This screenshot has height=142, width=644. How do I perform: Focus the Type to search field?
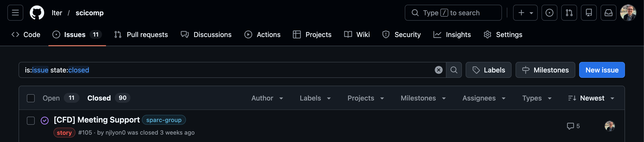tap(453, 13)
